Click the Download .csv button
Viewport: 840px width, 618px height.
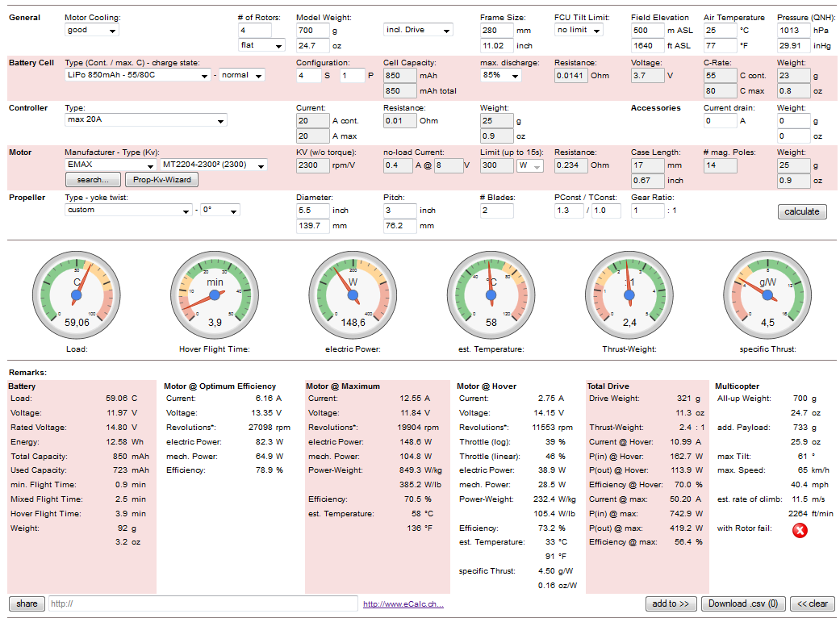point(743,603)
